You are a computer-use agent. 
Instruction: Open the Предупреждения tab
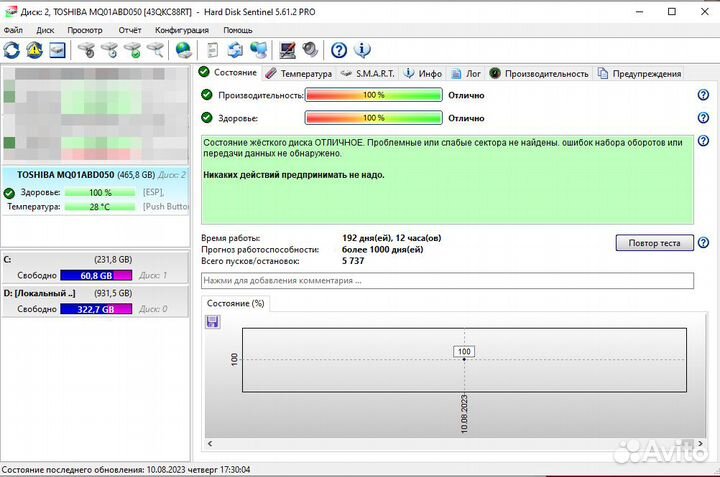click(x=639, y=73)
